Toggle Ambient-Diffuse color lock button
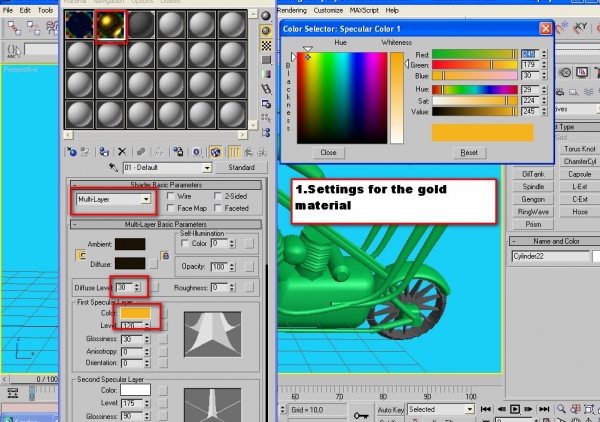The height and width of the screenshot is (422, 600). (81, 255)
